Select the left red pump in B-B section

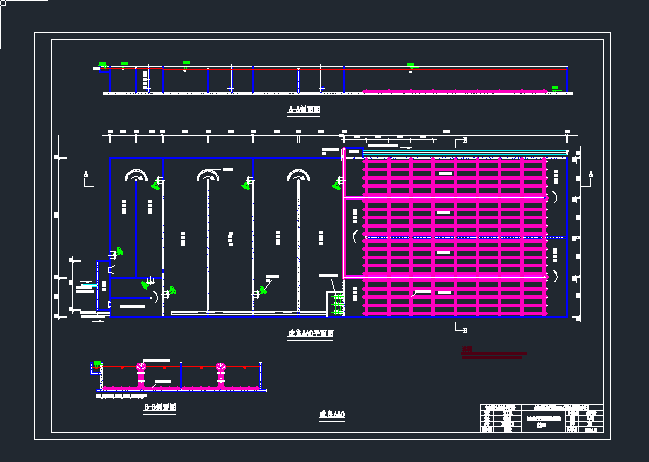[x=141, y=374]
